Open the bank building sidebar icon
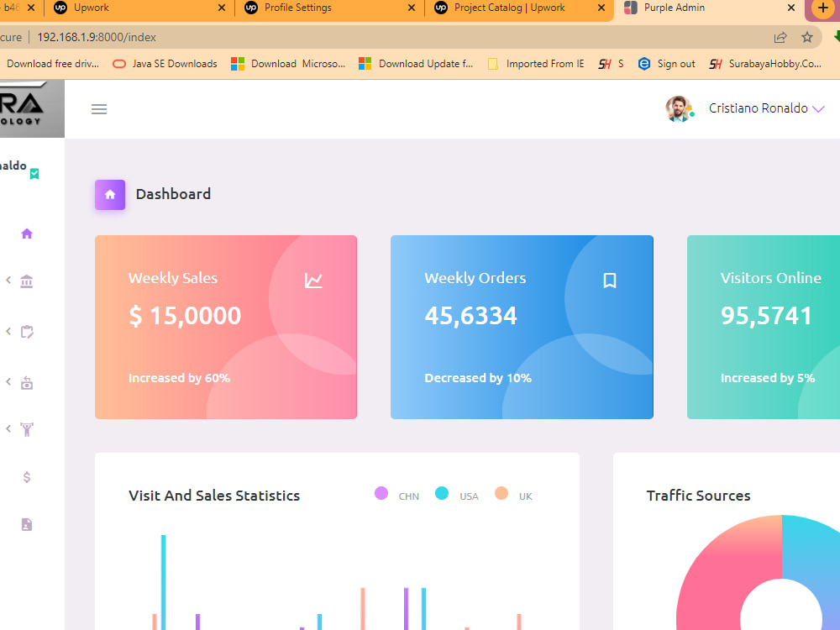The image size is (840, 630). (27, 281)
